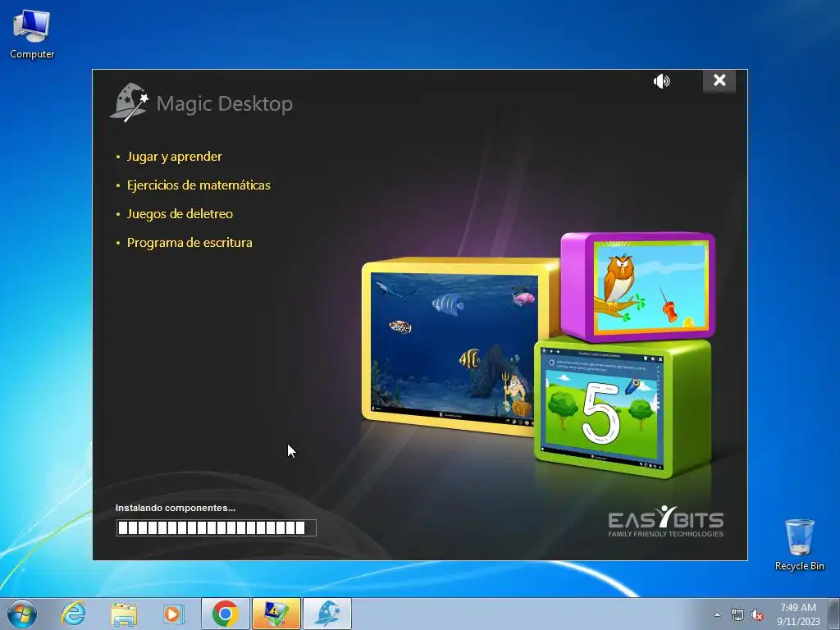Open the network tray icon
The height and width of the screenshot is (630, 840).
point(737,614)
